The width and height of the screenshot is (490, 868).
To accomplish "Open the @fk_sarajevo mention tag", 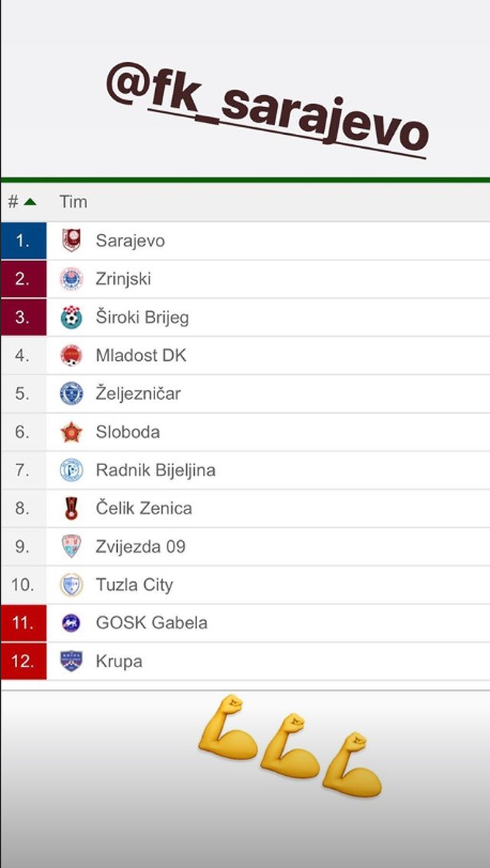I will pyautogui.click(x=267, y=108).
